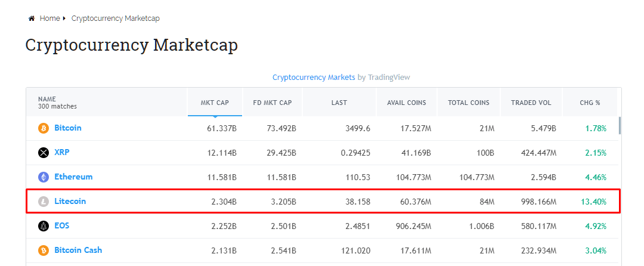Click the table's vertical scrollbar thumb
644x266 pixels.
(x=620, y=126)
